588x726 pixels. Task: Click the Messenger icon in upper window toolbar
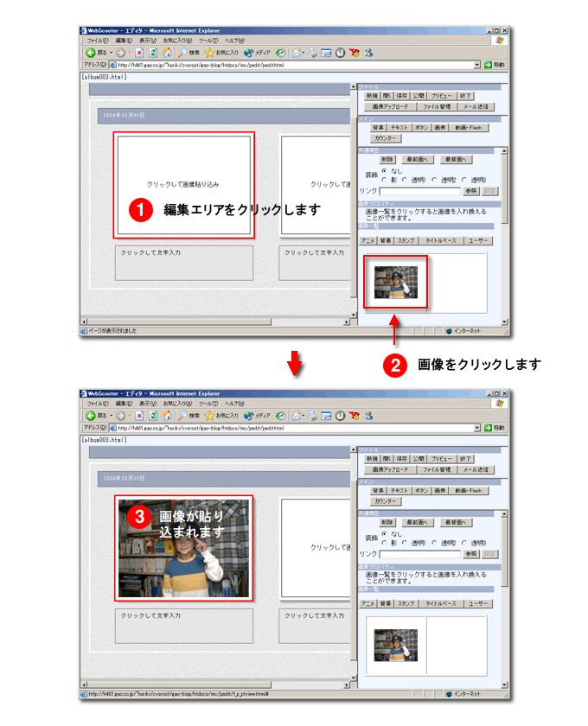coord(368,53)
